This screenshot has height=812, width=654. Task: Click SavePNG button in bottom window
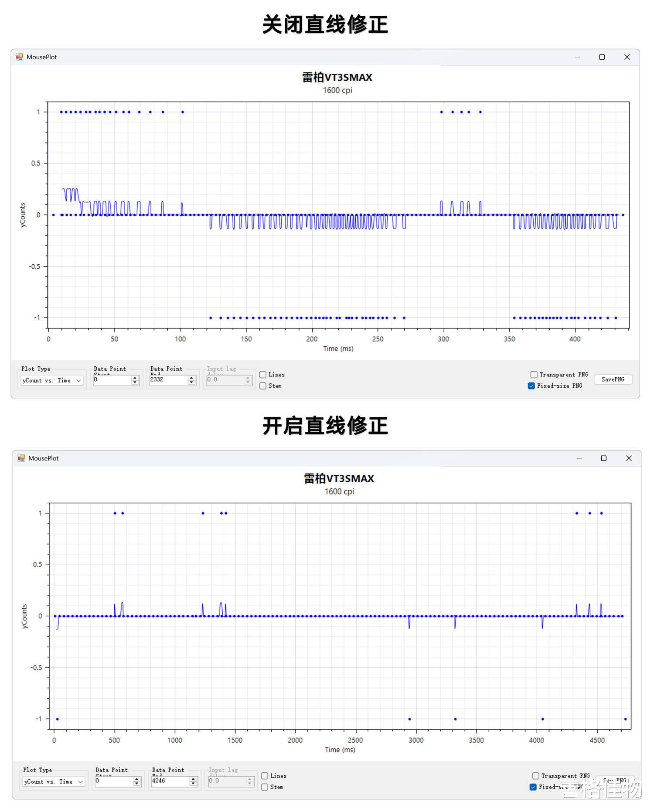(x=615, y=781)
